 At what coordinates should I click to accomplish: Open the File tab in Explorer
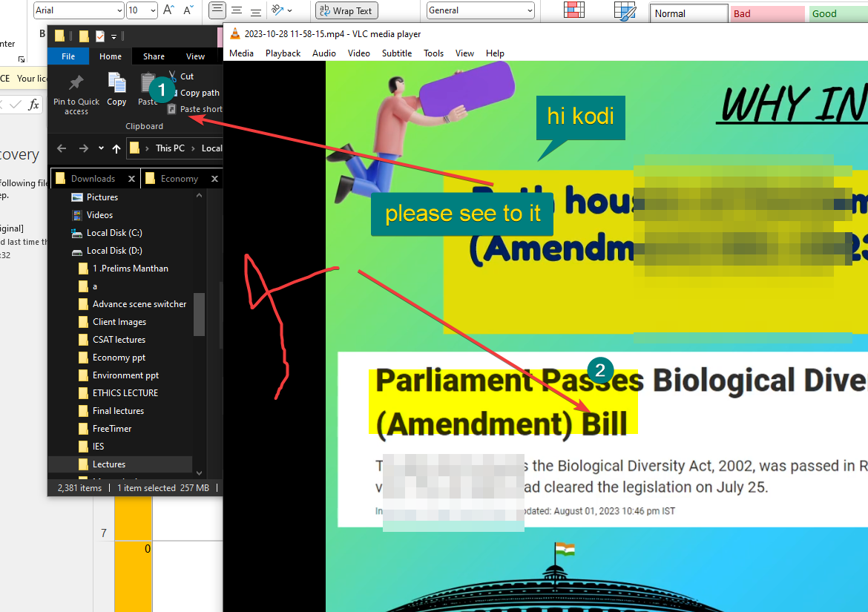coord(68,56)
